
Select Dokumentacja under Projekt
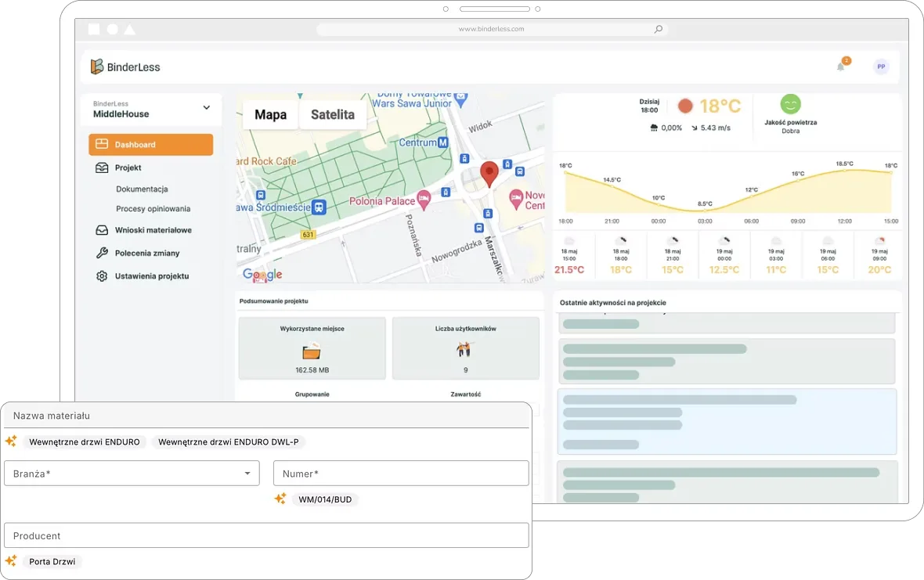coord(142,189)
